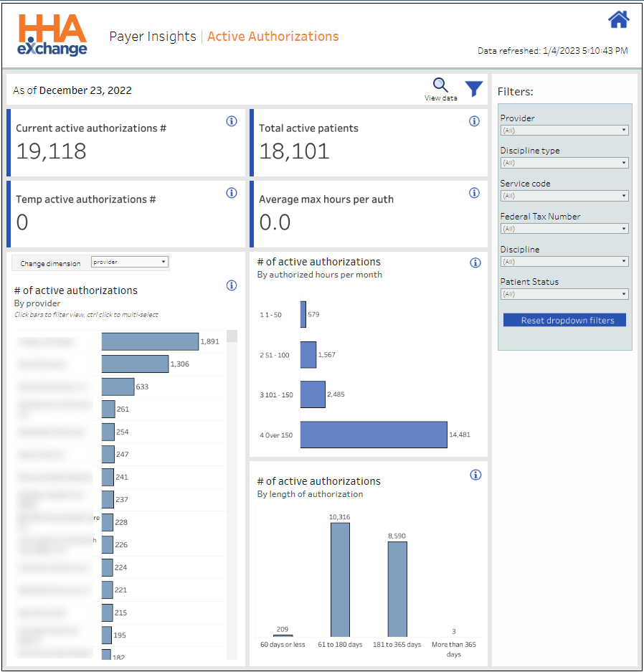The image size is (644, 672).
Task: Open View data magnifier icon
Action: pyautogui.click(x=440, y=86)
